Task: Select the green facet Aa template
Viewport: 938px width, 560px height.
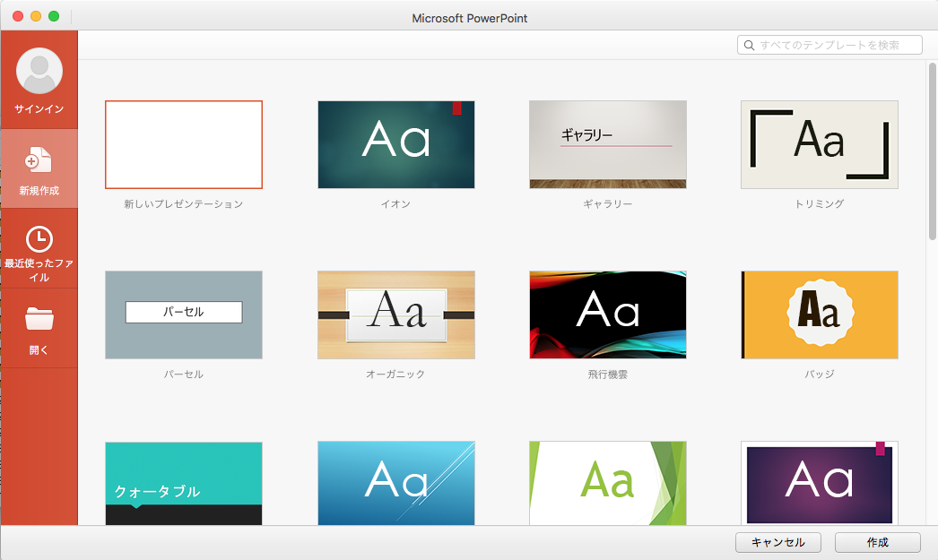Action: (x=608, y=484)
